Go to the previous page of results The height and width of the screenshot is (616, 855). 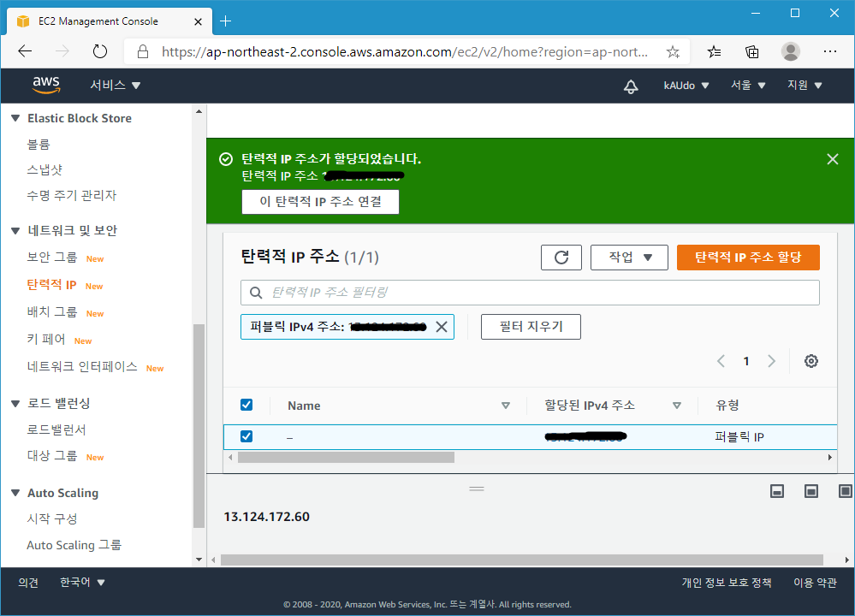pyautogui.click(x=721, y=361)
